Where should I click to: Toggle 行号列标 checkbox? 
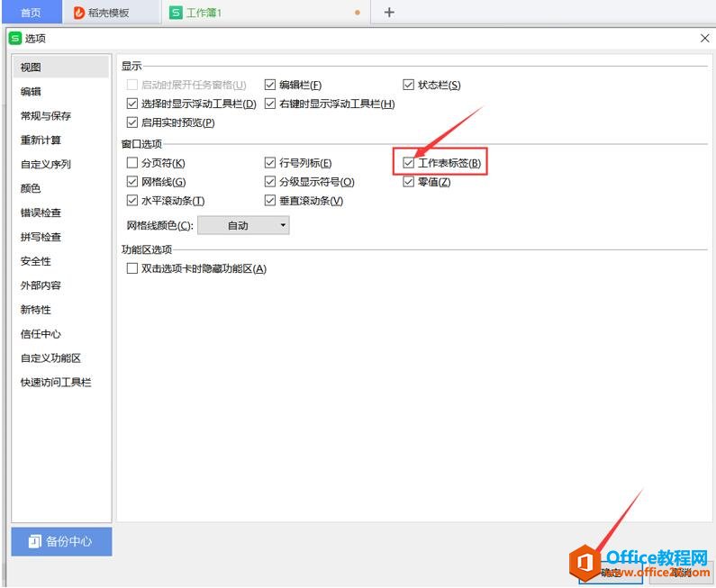click(x=270, y=162)
